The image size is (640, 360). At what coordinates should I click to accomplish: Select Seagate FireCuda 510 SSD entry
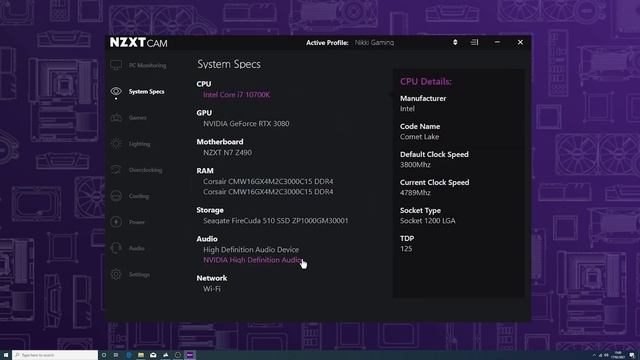point(276,221)
